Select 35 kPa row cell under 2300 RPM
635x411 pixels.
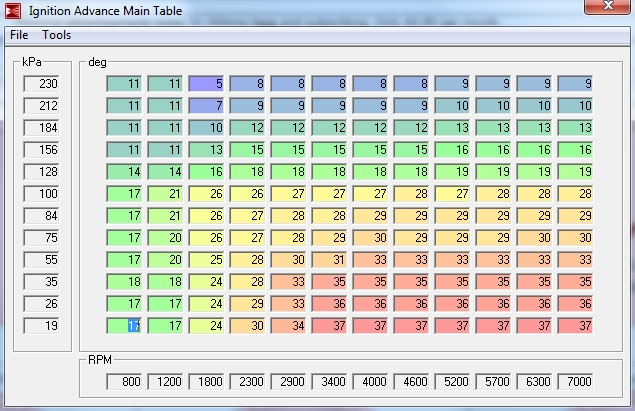(x=247, y=281)
